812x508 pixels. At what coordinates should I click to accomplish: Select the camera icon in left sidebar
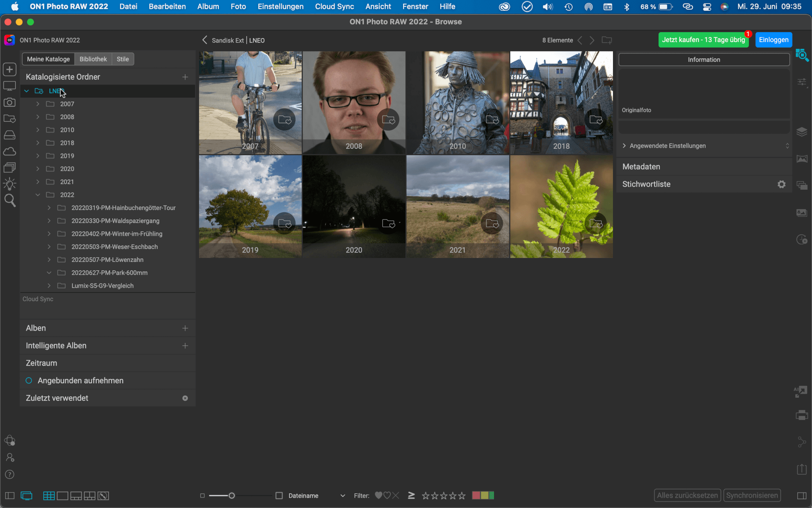[10, 102]
